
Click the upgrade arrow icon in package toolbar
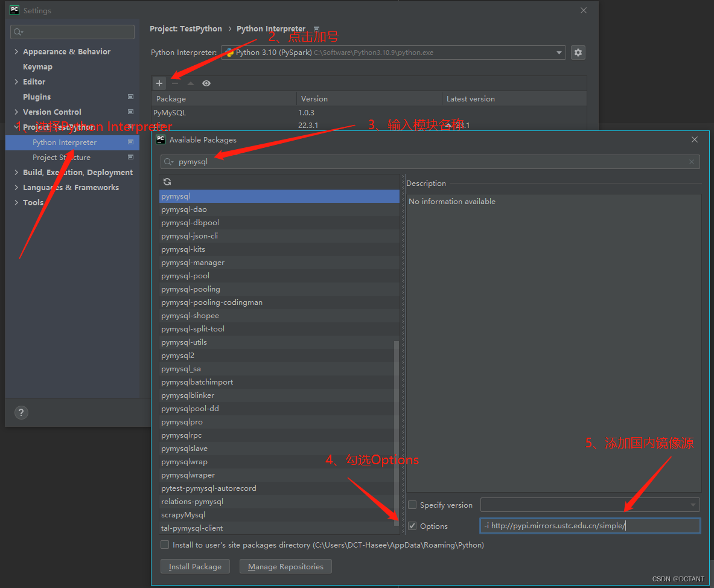pyautogui.click(x=190, y=83)
